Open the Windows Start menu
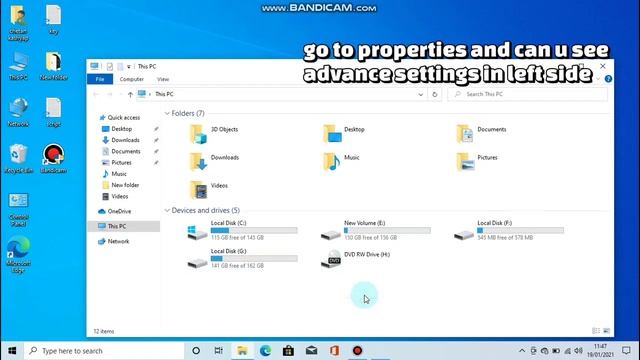The image size is (640, 360). tap(12, 351)
